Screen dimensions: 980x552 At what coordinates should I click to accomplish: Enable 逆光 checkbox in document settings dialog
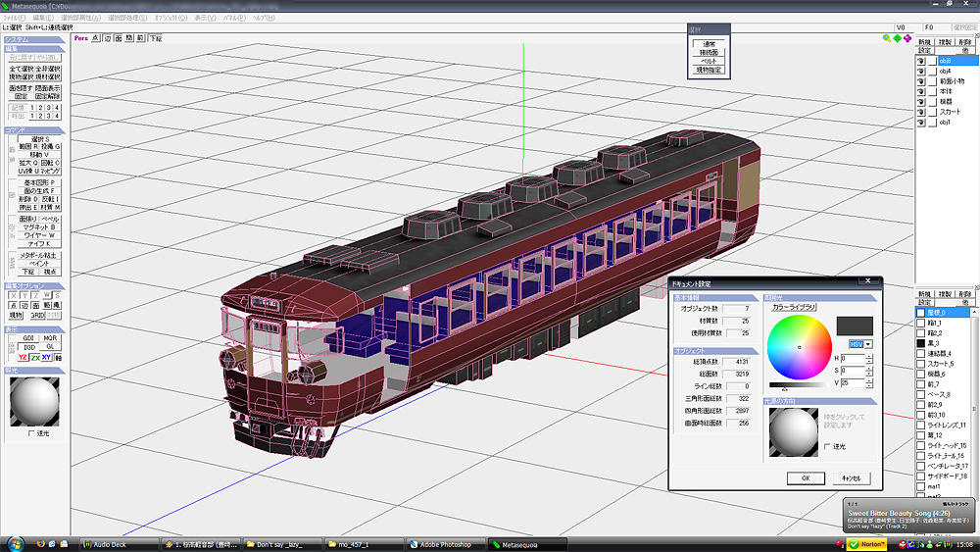click(827, 446)
